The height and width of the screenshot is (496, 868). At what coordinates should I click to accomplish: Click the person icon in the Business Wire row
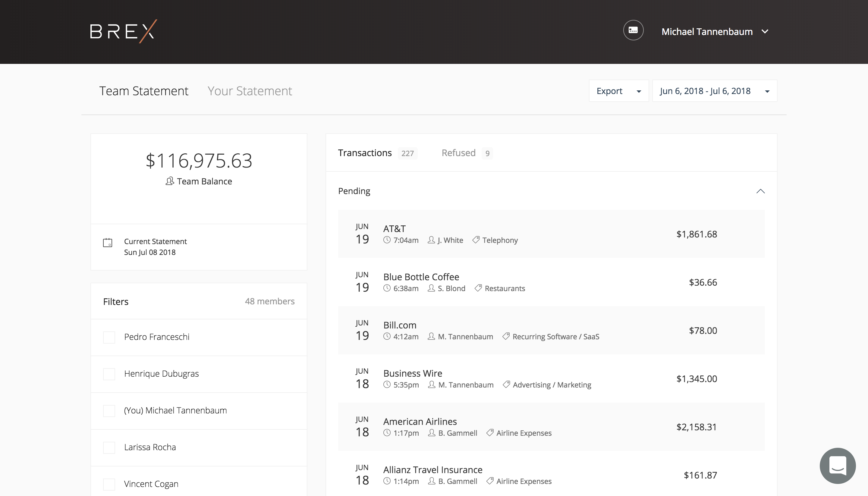(432, 385)
